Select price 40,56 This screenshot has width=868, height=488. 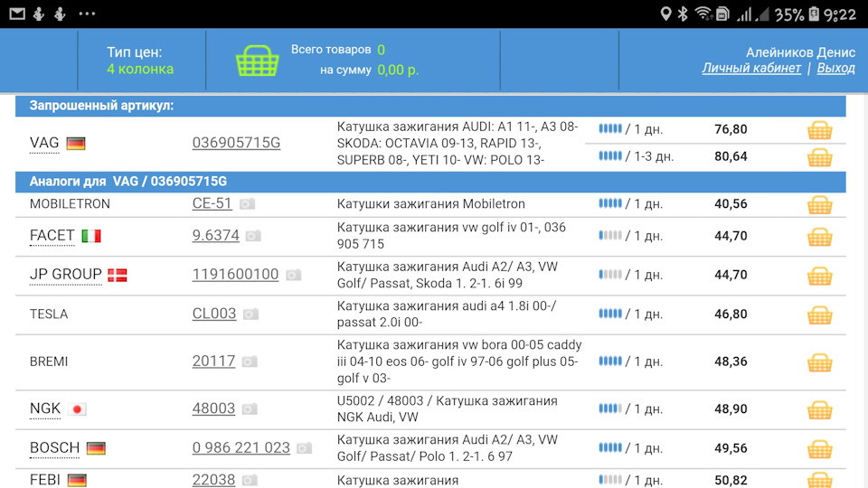tap(731, 204)
